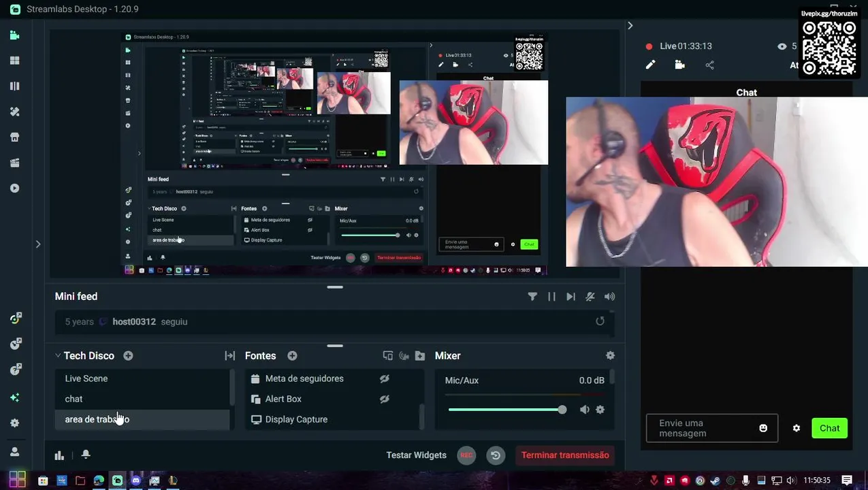This screenshot has width=868, height=490.
Task: Open the camera icon beside the stream pencil
Action: click(x=679, y=65)
